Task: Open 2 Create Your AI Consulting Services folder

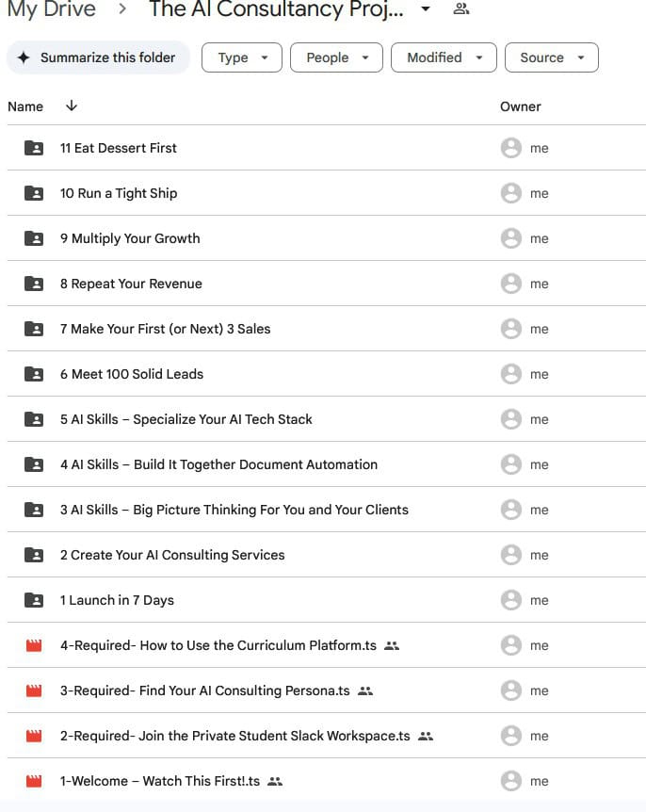Action: coord(172,555)
